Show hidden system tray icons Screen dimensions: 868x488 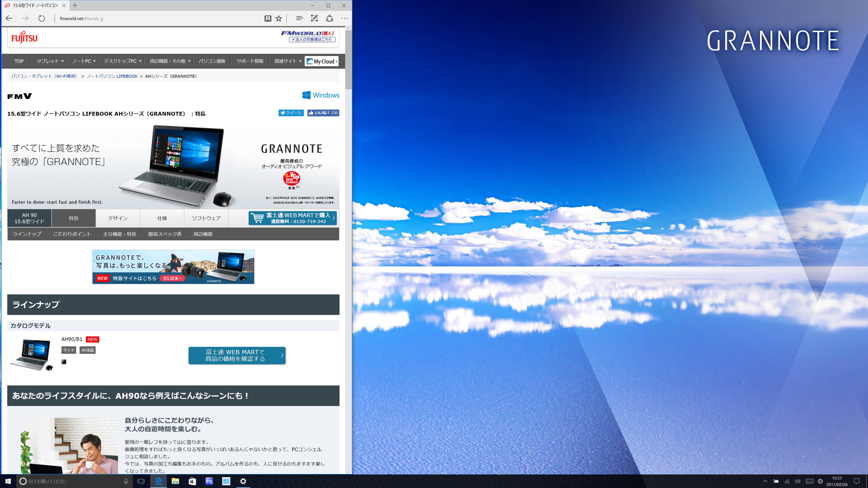[765, 481]
